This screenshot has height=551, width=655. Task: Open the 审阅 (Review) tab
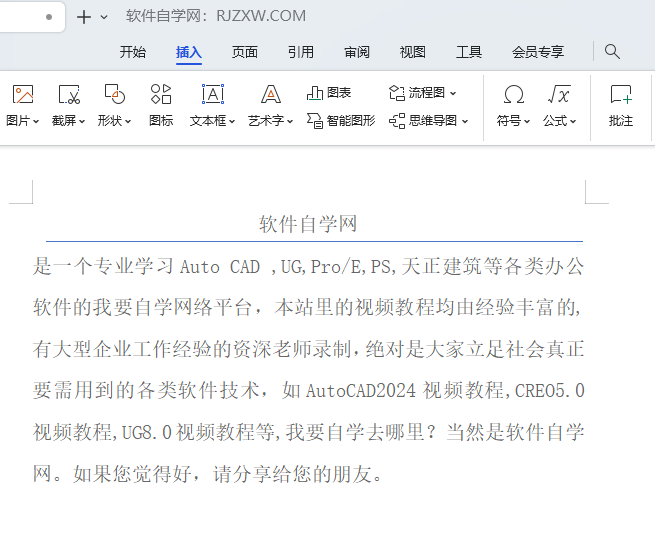click(x=357, y=52)
